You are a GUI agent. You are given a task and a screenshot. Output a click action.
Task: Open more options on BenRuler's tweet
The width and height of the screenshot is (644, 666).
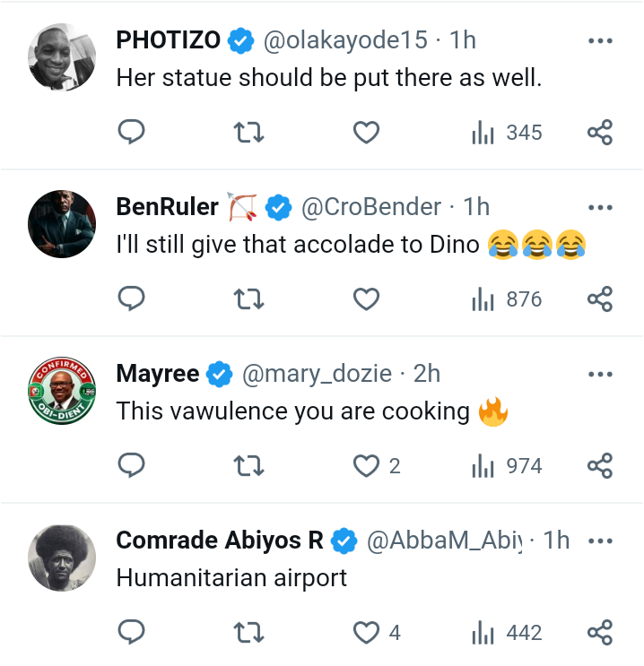(x=599, y=207)
